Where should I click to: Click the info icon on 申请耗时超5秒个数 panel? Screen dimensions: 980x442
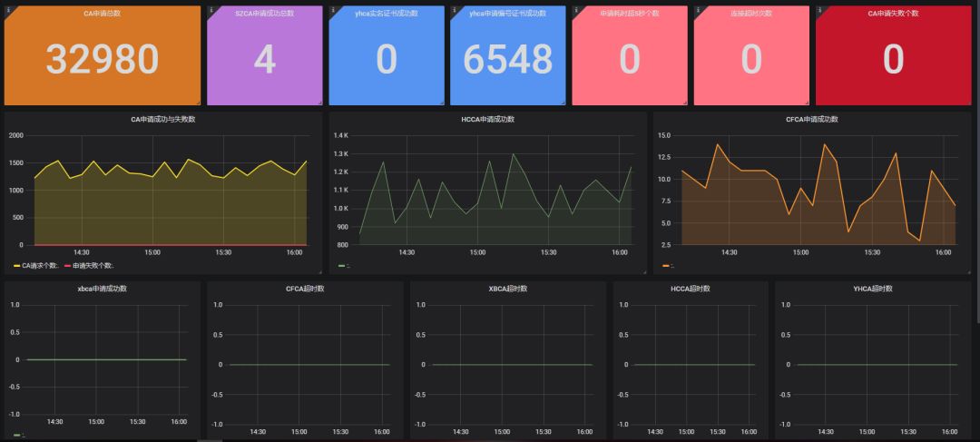(x=575, y=10)
